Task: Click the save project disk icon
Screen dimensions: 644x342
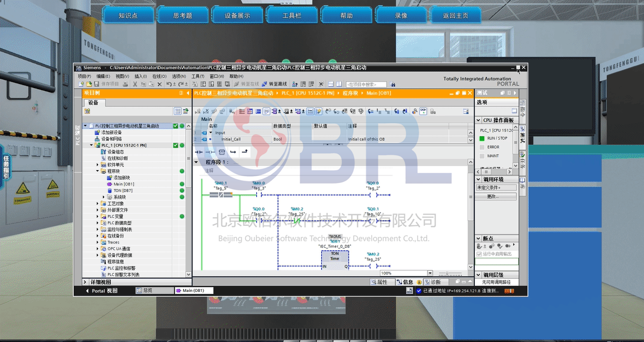Action: (x=96, y=84)
